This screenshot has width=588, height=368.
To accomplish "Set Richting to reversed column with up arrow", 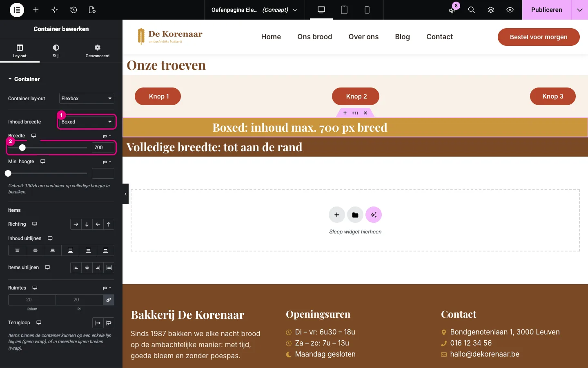I will [x=109, y=224].
